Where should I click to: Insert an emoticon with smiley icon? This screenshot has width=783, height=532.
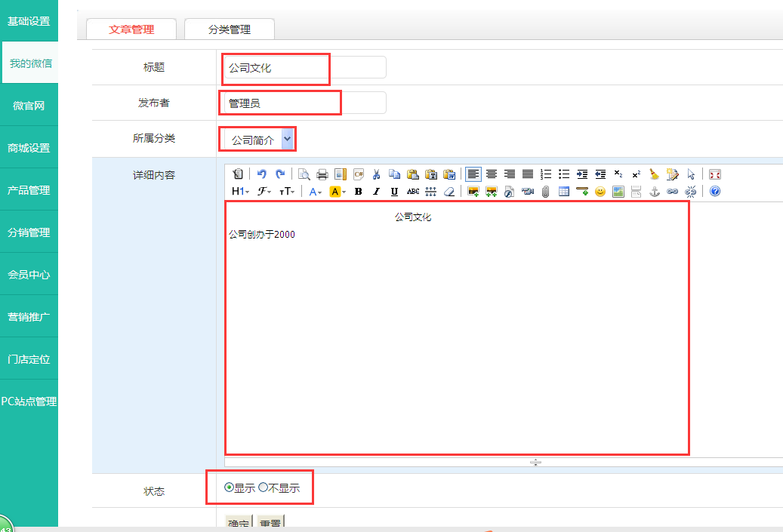click(x=600, y=192)
